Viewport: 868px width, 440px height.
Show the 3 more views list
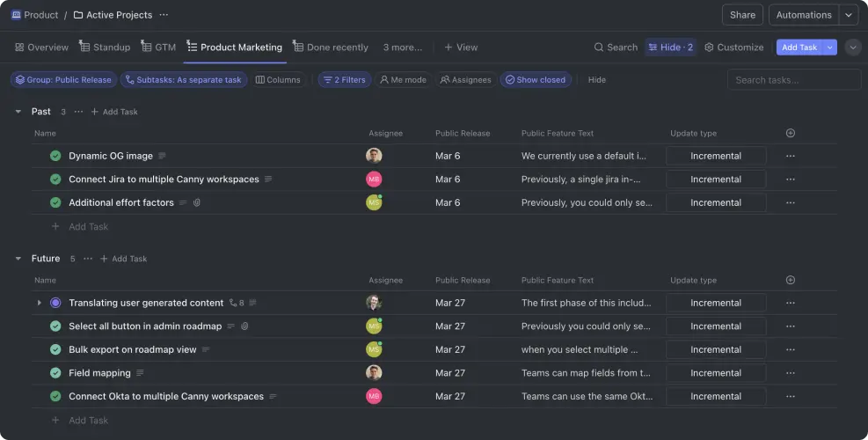click(403, 48)
